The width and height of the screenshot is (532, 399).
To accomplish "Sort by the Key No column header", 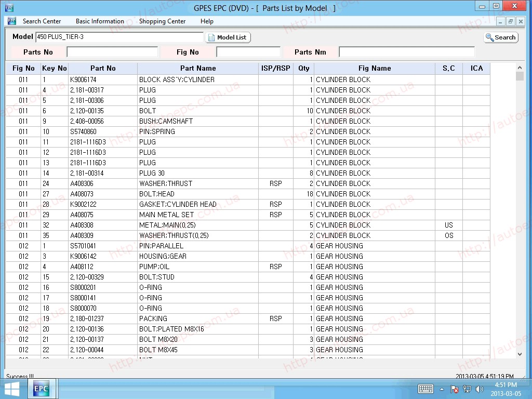I will click(x=54, y=68).
